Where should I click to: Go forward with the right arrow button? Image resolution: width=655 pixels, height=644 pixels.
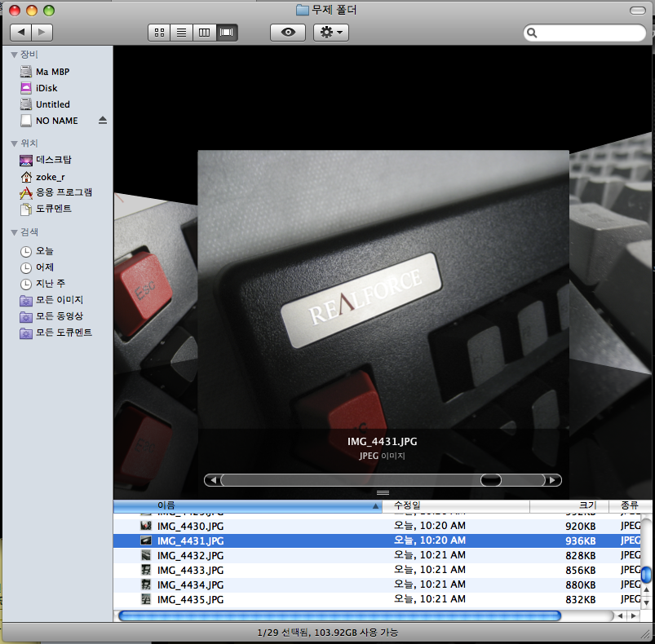point(42,32)
